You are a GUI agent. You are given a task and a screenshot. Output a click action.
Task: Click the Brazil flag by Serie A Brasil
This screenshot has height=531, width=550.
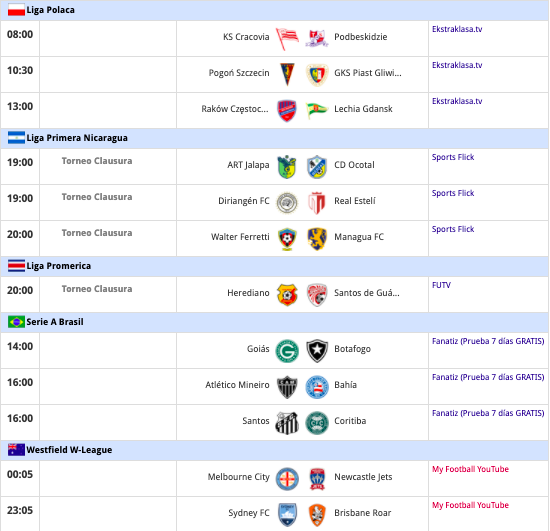(x=16, y=322)
